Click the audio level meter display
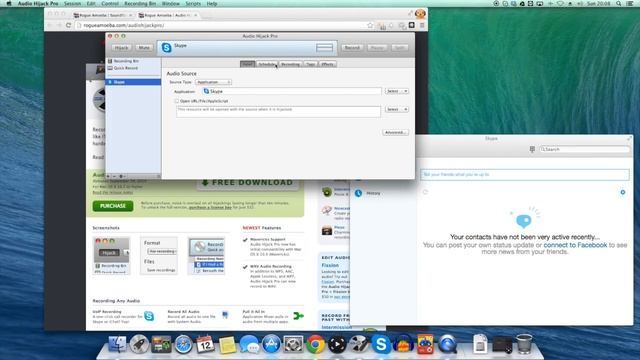The image size is (640, 360). tap(324, 48)
